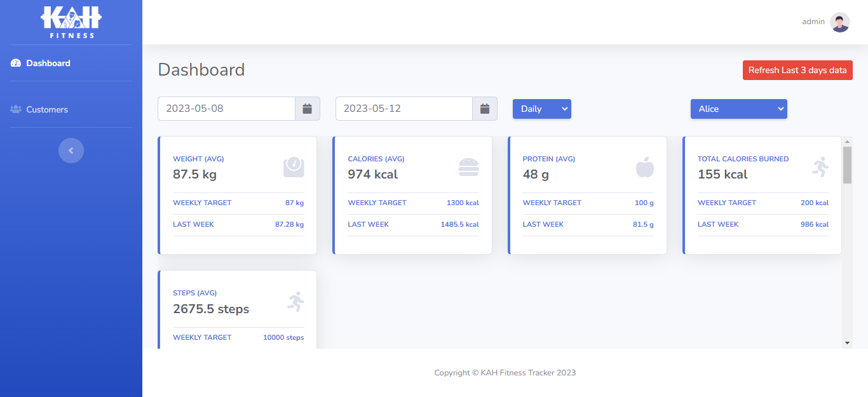The image size is (868, 397).
Task: Collapse sidebar with the chevron toggle
Action: click(71, 151)
